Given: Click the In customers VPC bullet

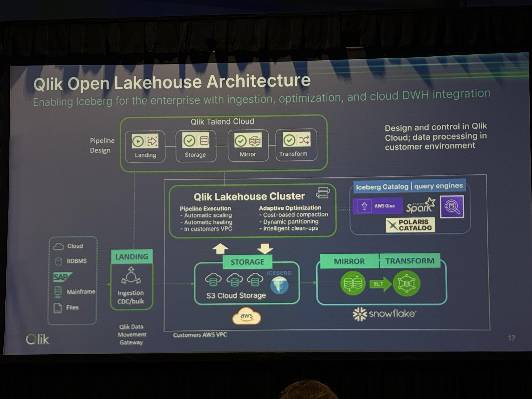Looking at the screenshot, I should click(206, 229).
